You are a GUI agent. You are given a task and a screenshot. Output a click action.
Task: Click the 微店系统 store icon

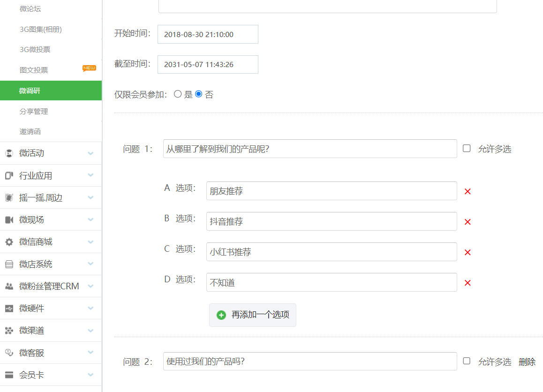point(9,264)
